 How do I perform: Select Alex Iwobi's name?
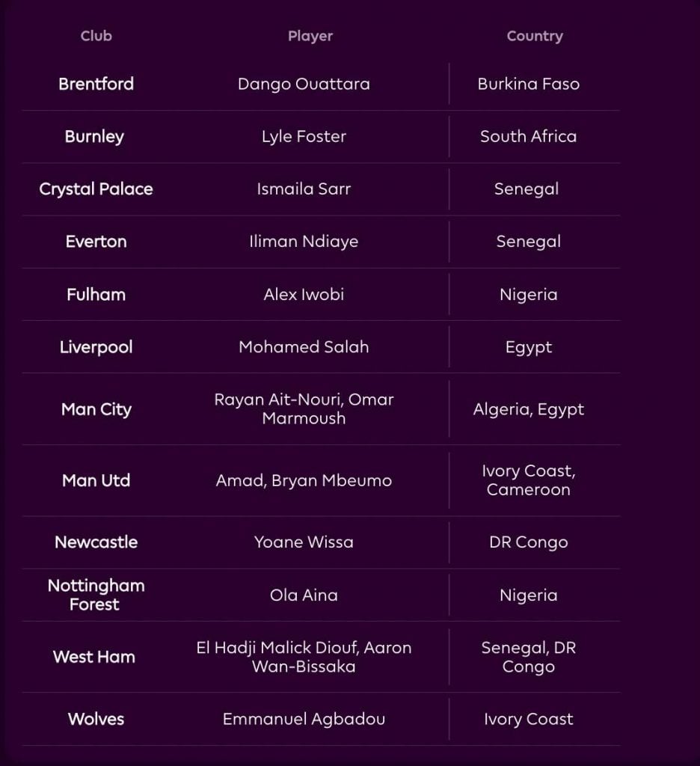click(304, 295)
